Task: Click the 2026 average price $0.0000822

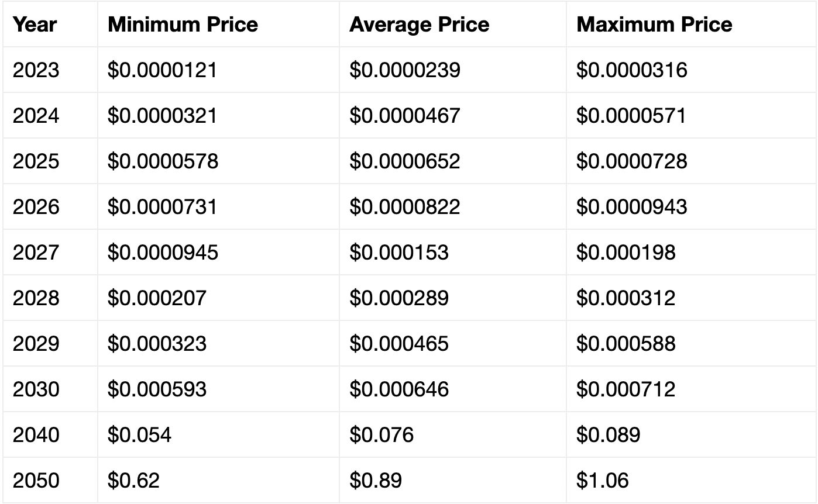Action: coord(405,207)
